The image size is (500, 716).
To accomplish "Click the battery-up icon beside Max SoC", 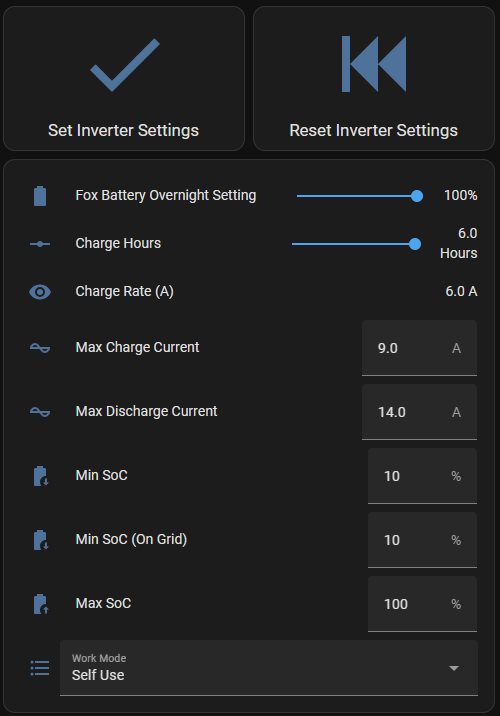I will (x=41, y=604).
